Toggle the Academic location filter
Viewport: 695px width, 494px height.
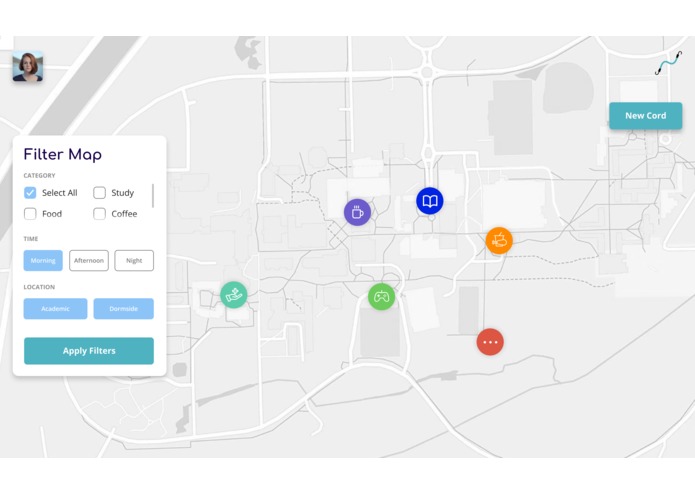(x=55, y=309)
